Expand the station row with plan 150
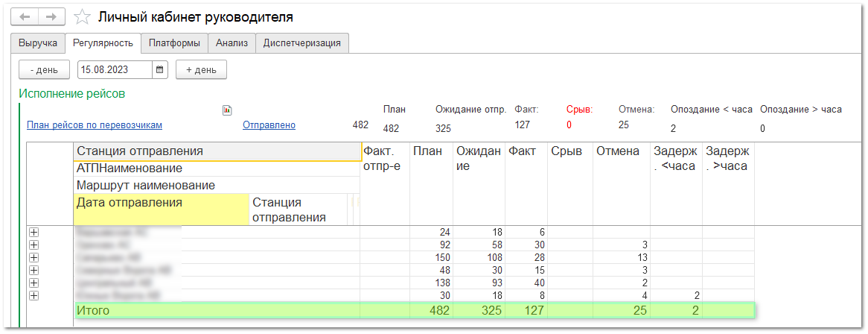868x334 pixels. pyautogui.click(x=33, y=257)
